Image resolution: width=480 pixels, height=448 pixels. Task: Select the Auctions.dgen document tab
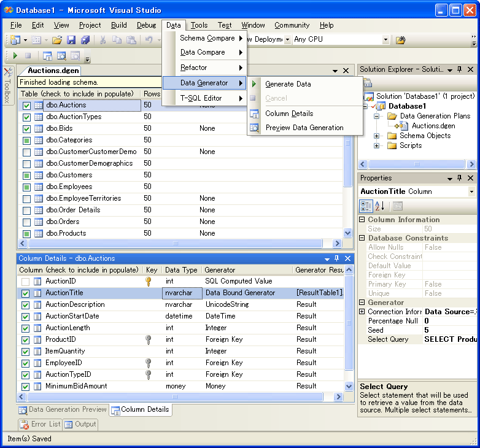click(x=53, y=71)
